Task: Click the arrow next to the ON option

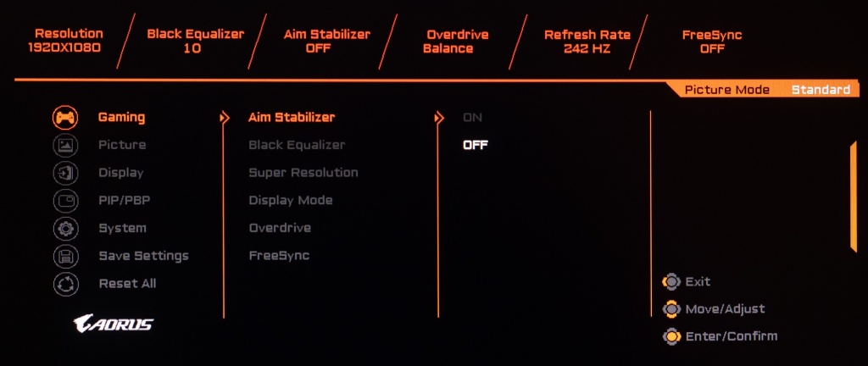Action: [439, 118]
